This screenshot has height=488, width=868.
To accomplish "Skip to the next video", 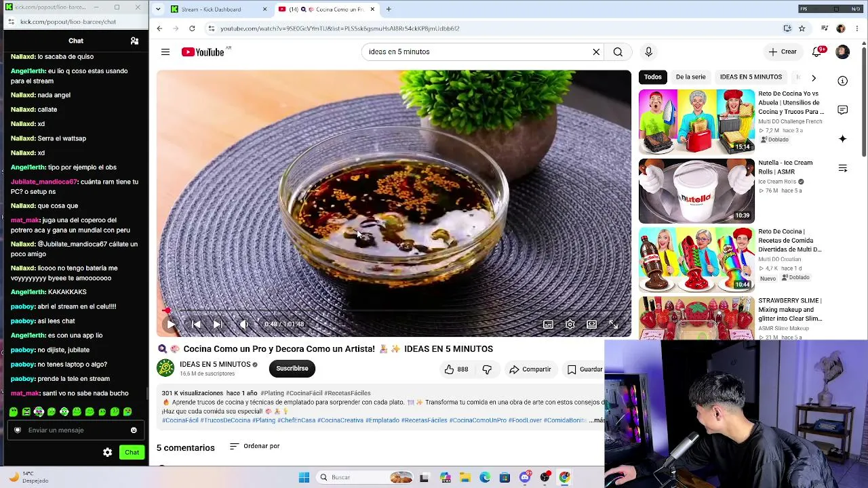I will [x=217, y=324].
